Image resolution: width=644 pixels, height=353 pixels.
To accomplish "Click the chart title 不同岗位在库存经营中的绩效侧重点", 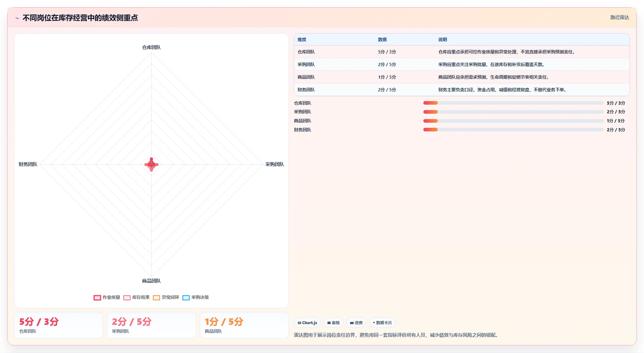I will (80, 18).
